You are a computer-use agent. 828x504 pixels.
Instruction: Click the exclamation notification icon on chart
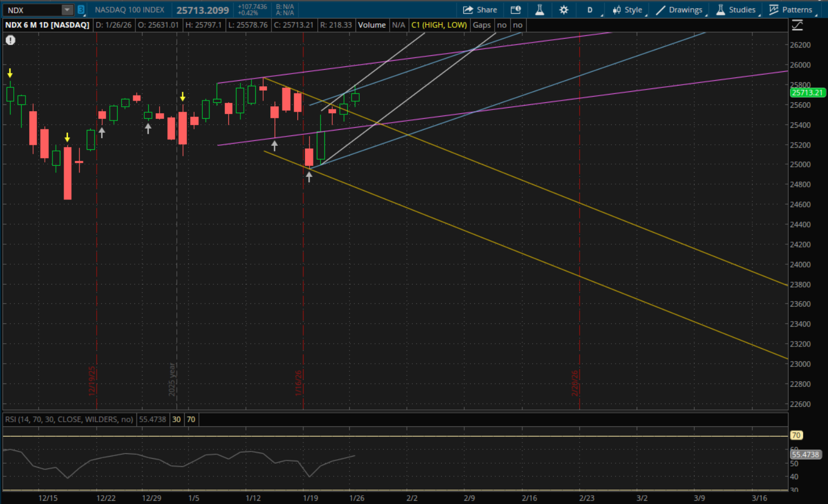11,40
